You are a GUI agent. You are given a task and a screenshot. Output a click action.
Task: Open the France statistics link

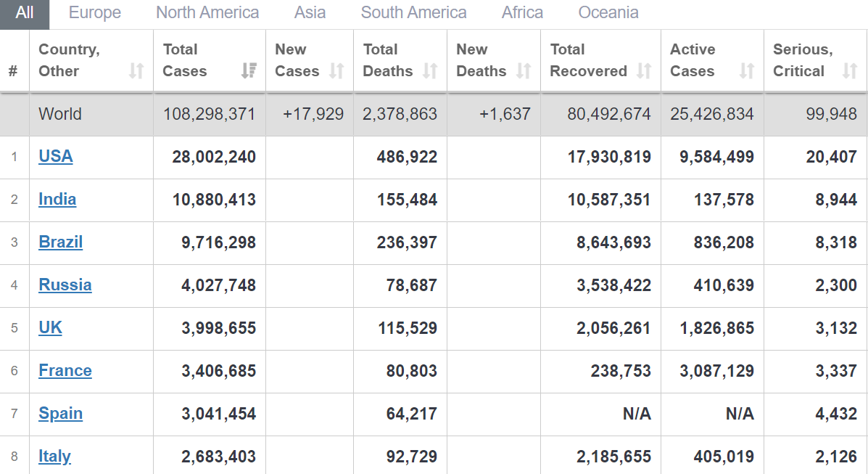[x=65, y=370]
